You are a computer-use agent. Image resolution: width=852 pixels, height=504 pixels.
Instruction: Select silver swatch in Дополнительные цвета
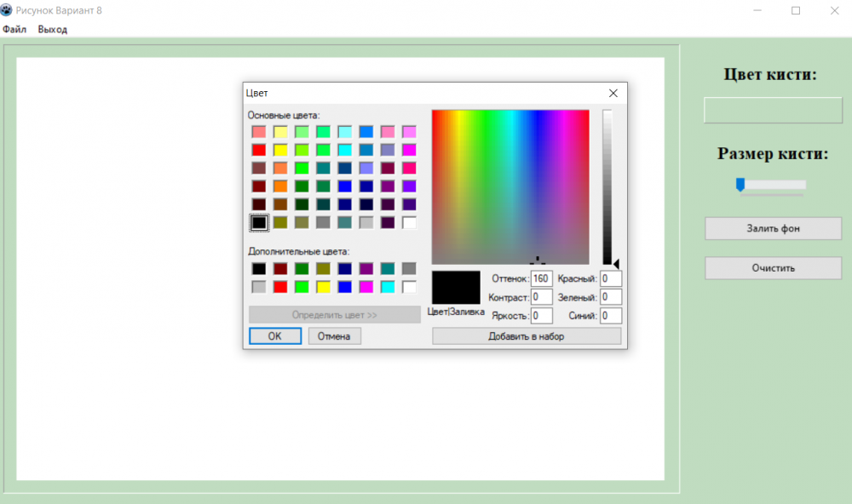[259, 287]
